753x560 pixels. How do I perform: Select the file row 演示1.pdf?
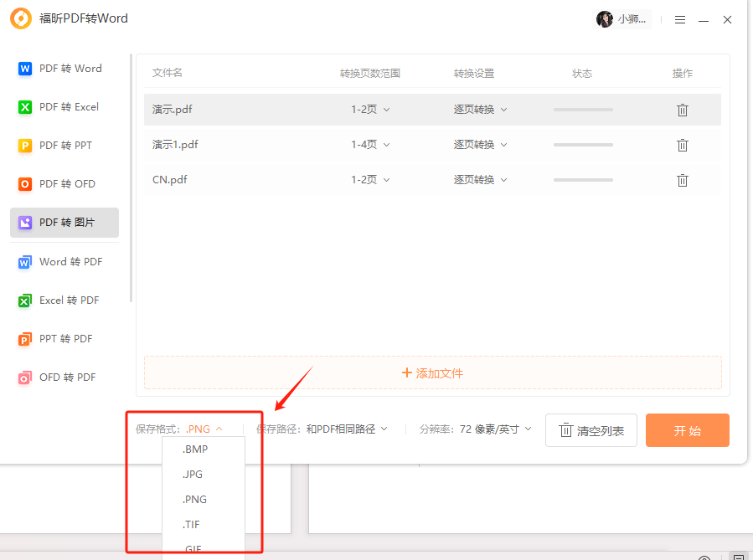[x=433, y=145]
